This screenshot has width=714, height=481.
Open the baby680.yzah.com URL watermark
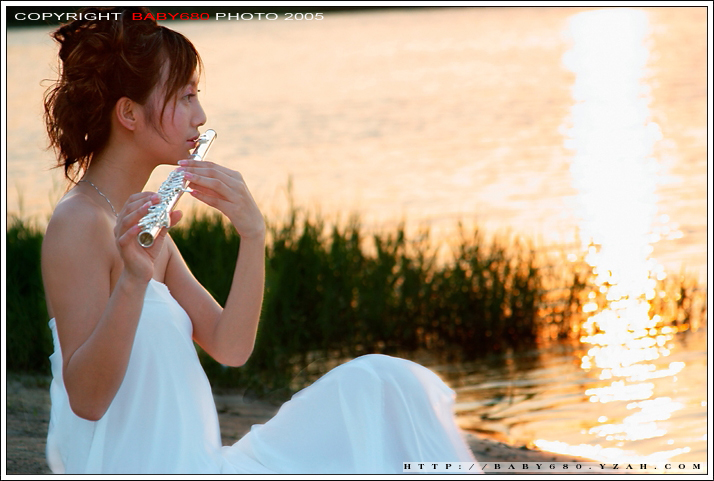553,466
